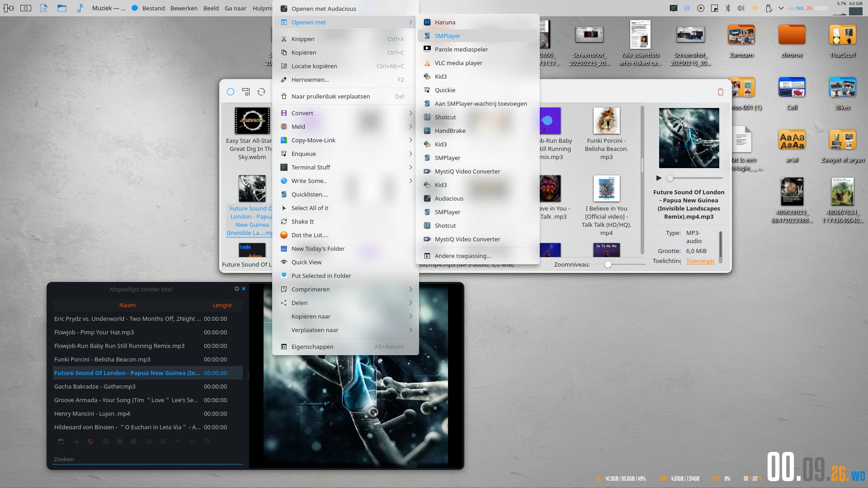Click the Quick View eye icon

[284, 262]
